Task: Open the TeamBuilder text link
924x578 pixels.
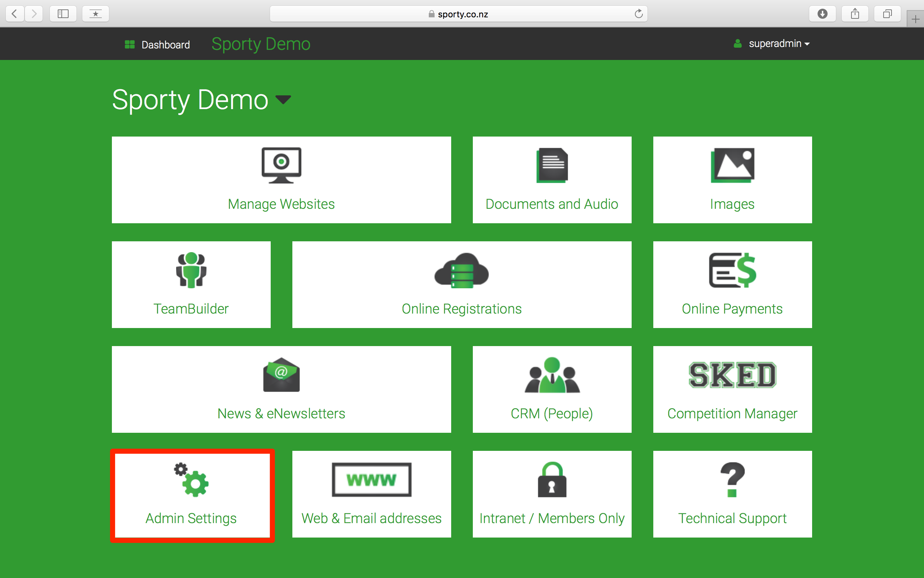Action: (x=191, y=309)
